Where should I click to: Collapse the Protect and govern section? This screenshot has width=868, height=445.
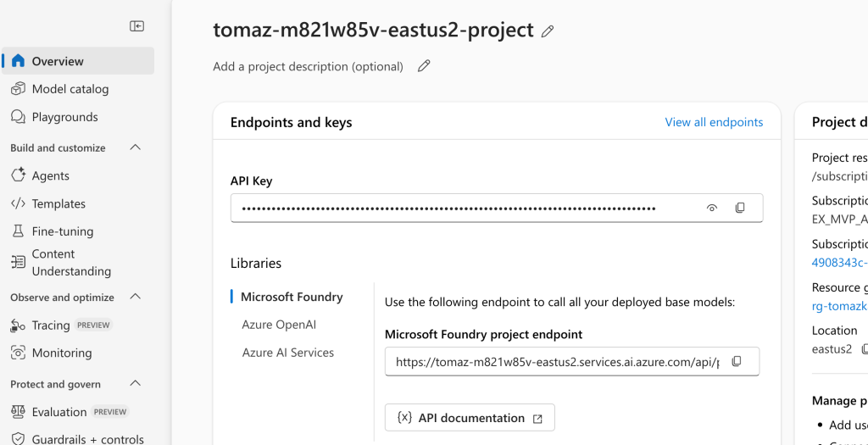135,384
